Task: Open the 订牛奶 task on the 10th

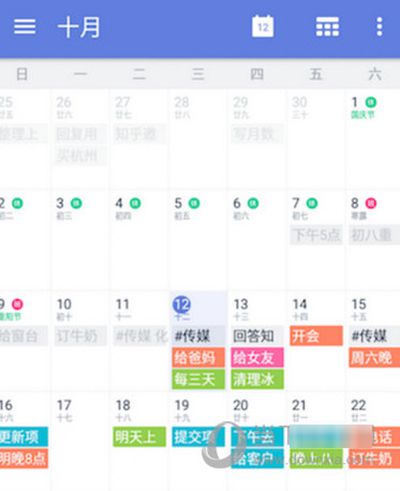Action: pyautogui.click(x=80, y=336)
